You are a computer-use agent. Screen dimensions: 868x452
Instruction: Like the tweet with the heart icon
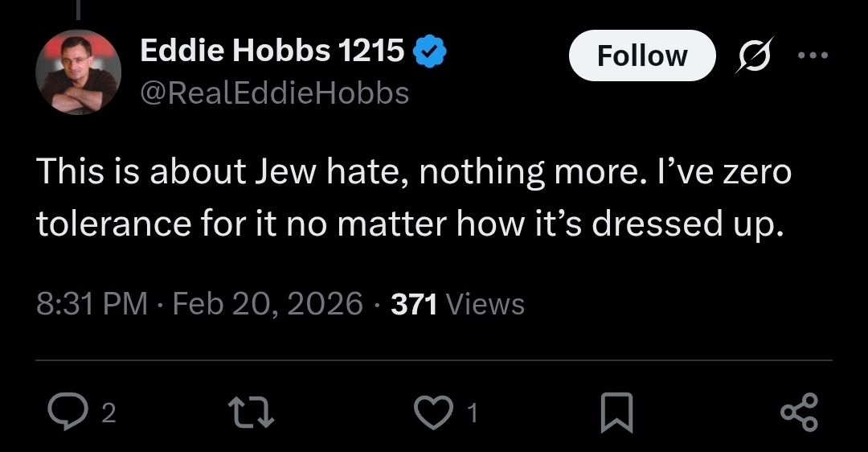click(432, 413)
